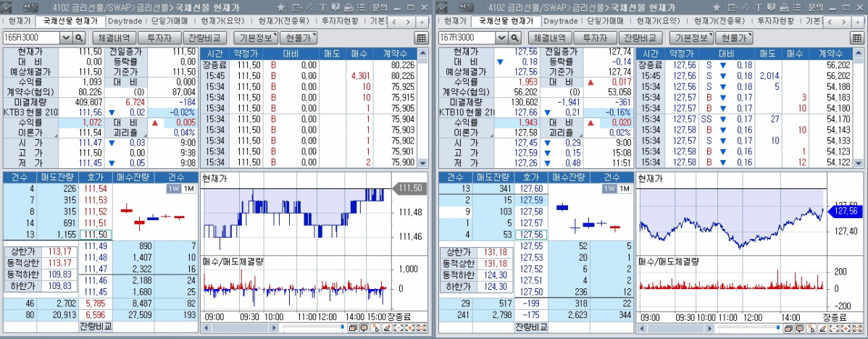Click the search magnifier next to 167R3000
Image resolution: width=868 pixels, height=339 pixels.
[x=514, y=38]
